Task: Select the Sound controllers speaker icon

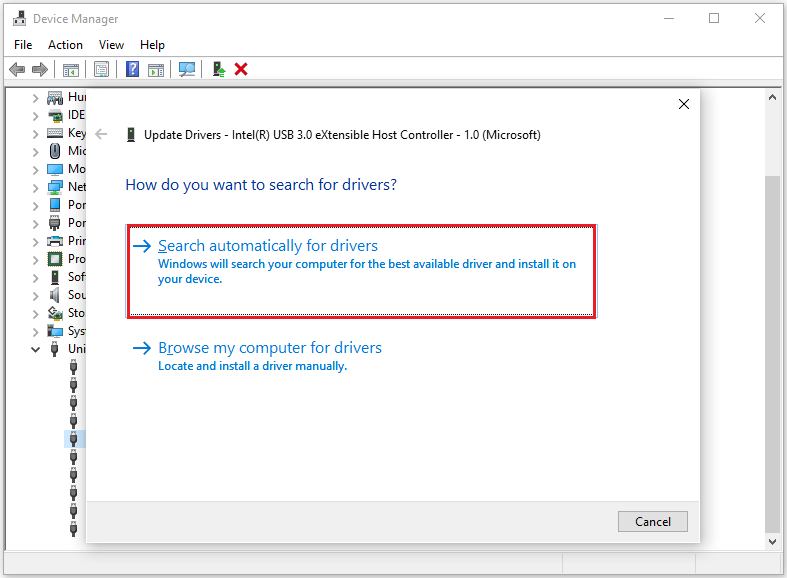Action: pos(55,295)
